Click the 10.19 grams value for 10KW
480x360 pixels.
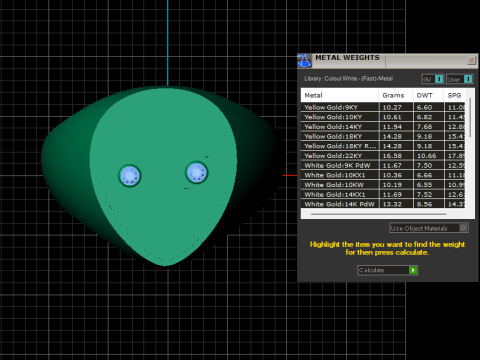(392, 185)
